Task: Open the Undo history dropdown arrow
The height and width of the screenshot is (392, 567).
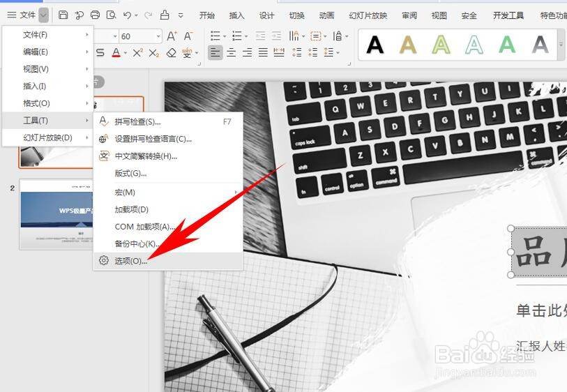Action: point(136,15)
